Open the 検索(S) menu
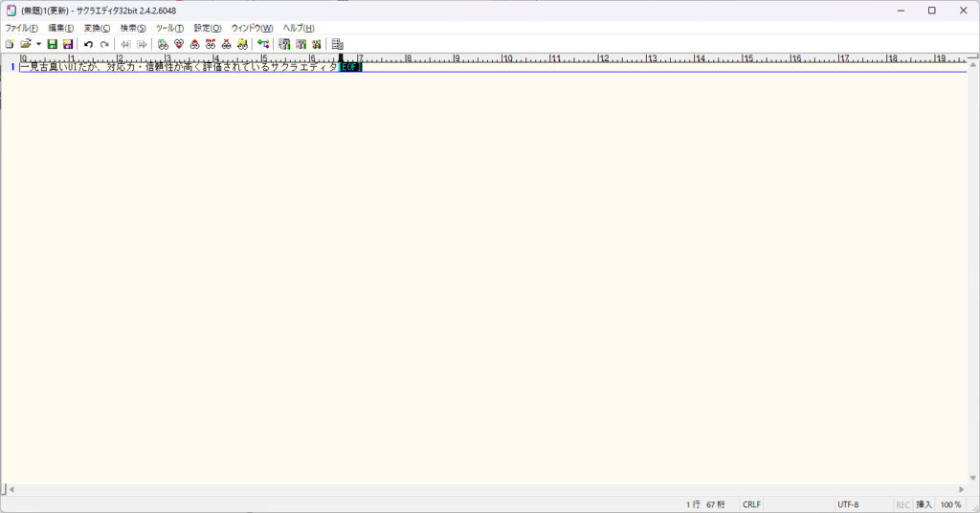This screenshot has width=980, height=513. point(133,28)
